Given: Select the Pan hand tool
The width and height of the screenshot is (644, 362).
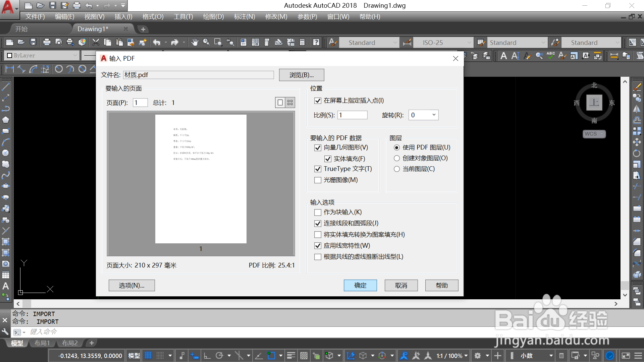Looking at the screenshot, I should [195, 42].
